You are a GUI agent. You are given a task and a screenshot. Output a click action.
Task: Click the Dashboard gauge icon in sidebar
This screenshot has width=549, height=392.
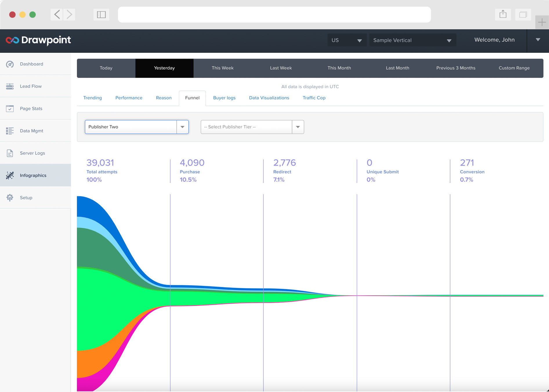[x=10, y=64]
